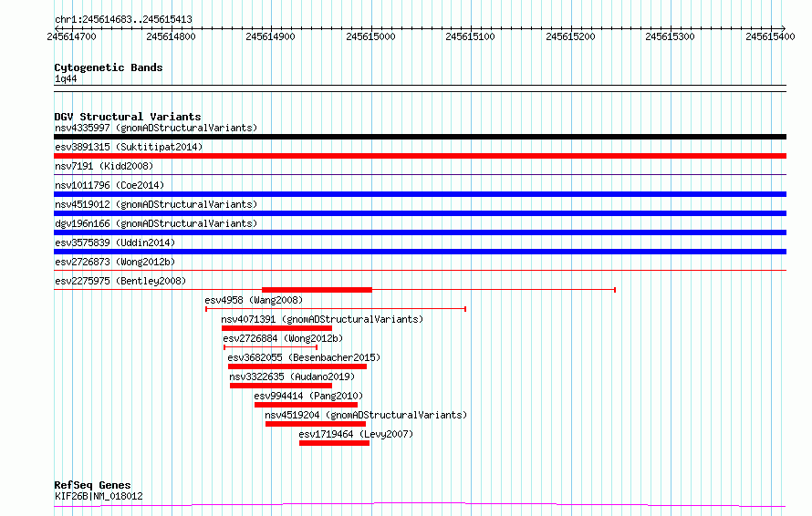Select thick red esv2275975 bar segment
The image size is (812, 516).
point(317,290)
